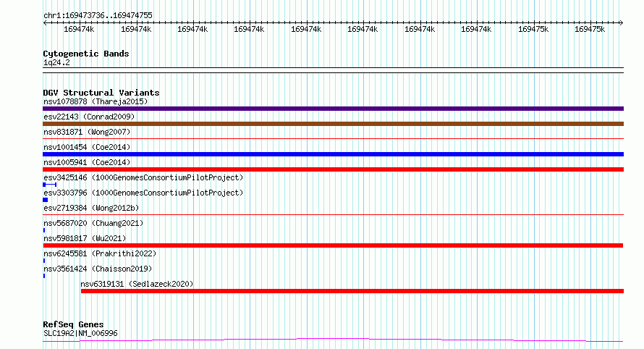Click the red bar for nsv6319131

click(352, 291)
